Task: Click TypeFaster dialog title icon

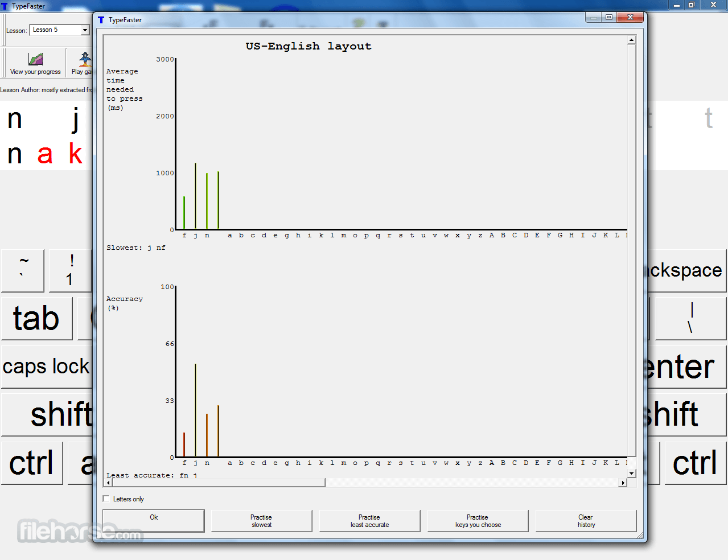Action: 101,20
